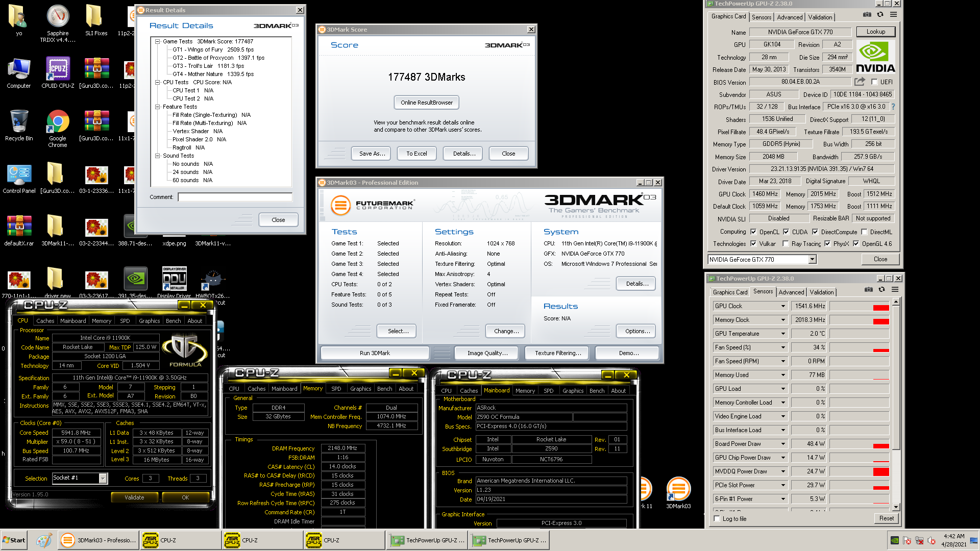Click the Run 3DMark button
This screenshot has width=980, height=551.
point(375,353)
